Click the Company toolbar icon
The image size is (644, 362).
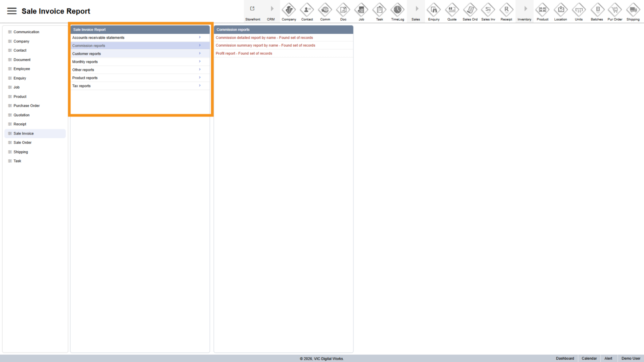click(x=289, y=10)
